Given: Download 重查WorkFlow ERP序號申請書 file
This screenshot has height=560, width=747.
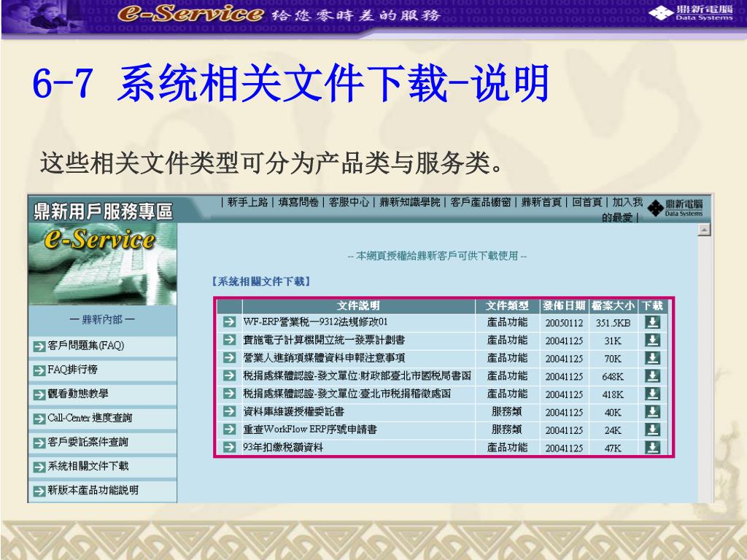Looking at the screenshot, I should click(652, 429).
